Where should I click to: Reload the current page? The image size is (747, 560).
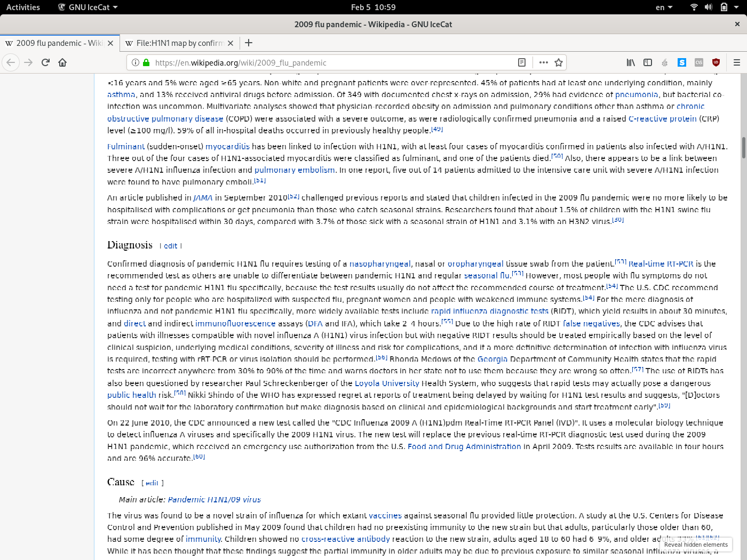45,62
